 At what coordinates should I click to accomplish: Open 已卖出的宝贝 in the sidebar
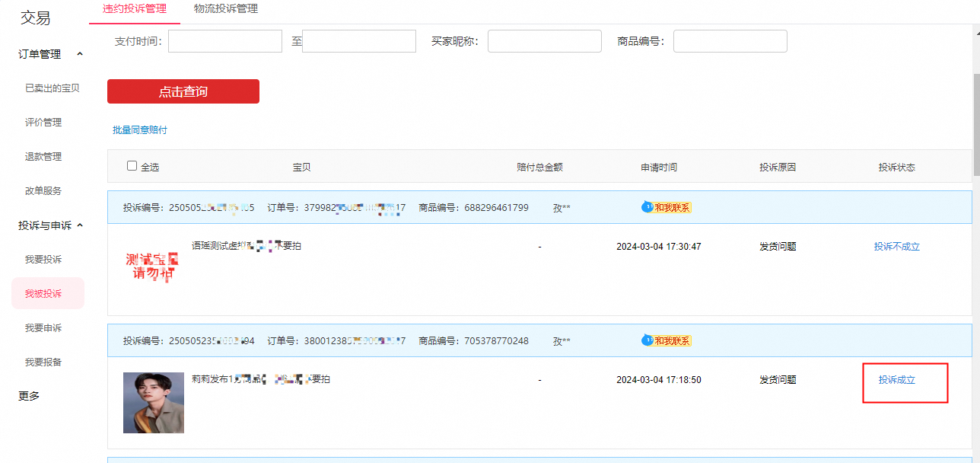tap(52, 88)
